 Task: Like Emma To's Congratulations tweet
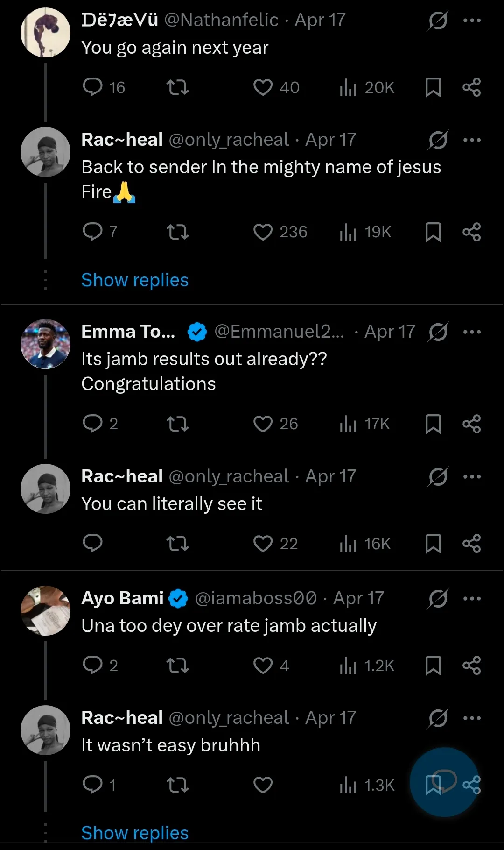coord(263,424)
